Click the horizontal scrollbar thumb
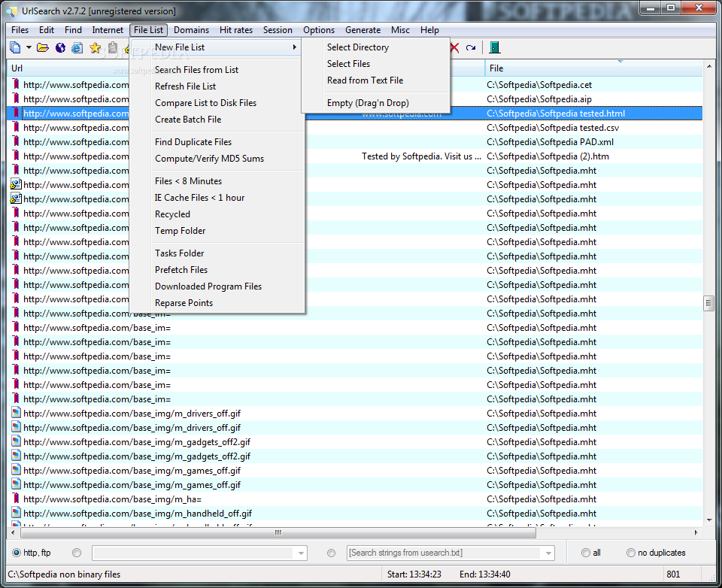This screenshot has width=722, height=588. [x=278, y=533]
